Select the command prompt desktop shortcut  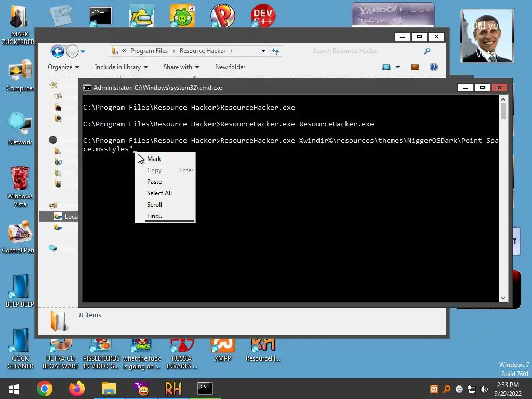point(101,16)
